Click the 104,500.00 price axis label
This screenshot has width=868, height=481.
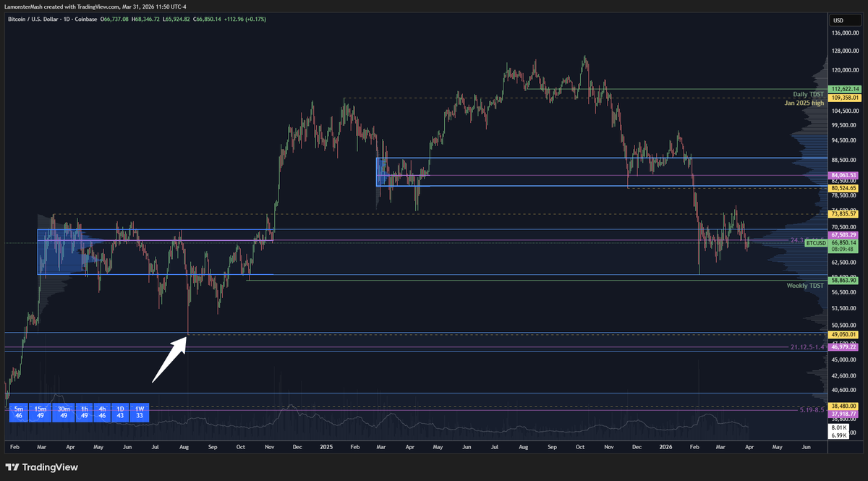click(x=846, y=111)
